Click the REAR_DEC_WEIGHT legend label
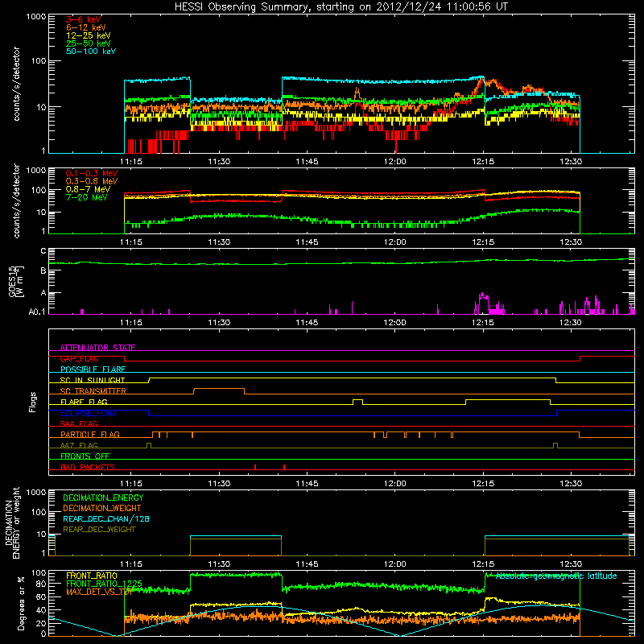 [x=99, y=530]
